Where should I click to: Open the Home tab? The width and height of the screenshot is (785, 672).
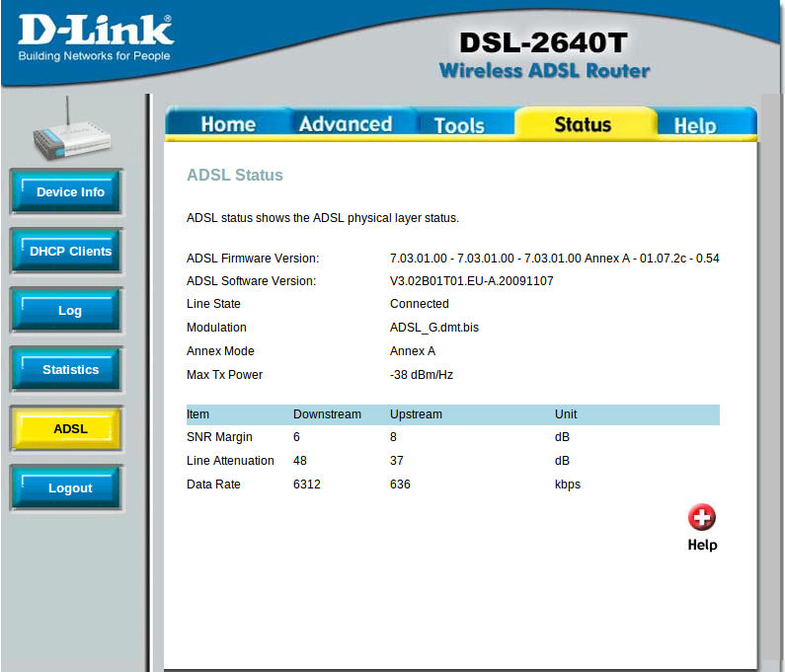pyautogui.click(x=228, y=123)
